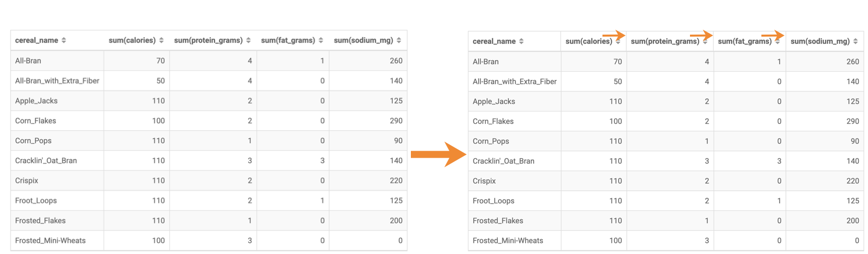Click Corn_Flakes sodium value 290 in right table
This screenshot has height=254, width=868.
point(852,121)
